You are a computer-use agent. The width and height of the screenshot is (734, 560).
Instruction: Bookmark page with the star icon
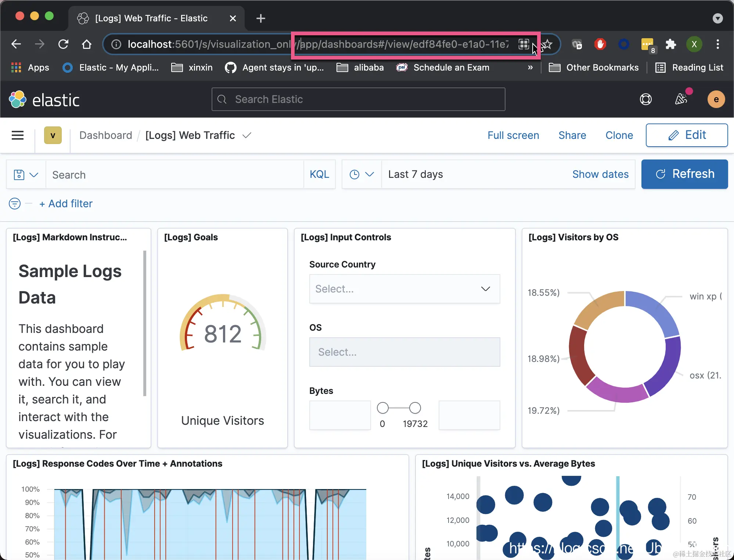(547, 44)
